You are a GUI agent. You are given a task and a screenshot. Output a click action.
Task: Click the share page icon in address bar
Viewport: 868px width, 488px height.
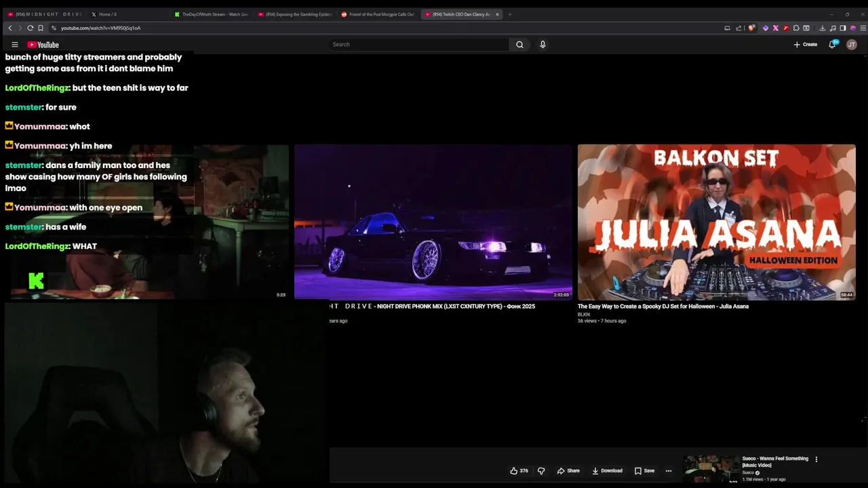click(738, 28)
